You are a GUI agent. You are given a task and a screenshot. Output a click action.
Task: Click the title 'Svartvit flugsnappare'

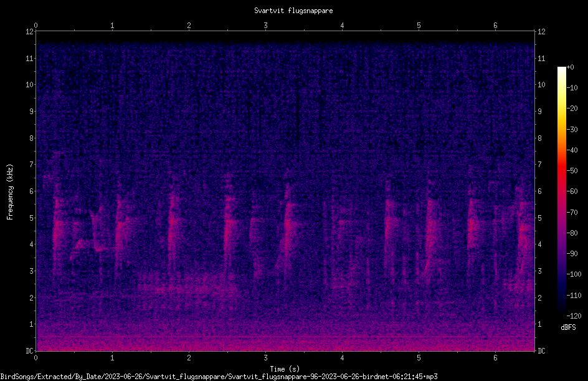click(293, 11)
